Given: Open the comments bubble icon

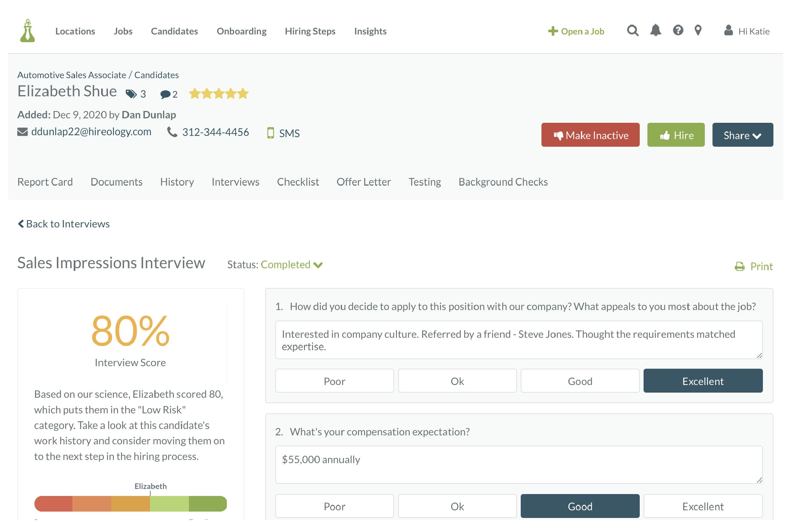Looking at the screenshot, I should tap(165, 94).
